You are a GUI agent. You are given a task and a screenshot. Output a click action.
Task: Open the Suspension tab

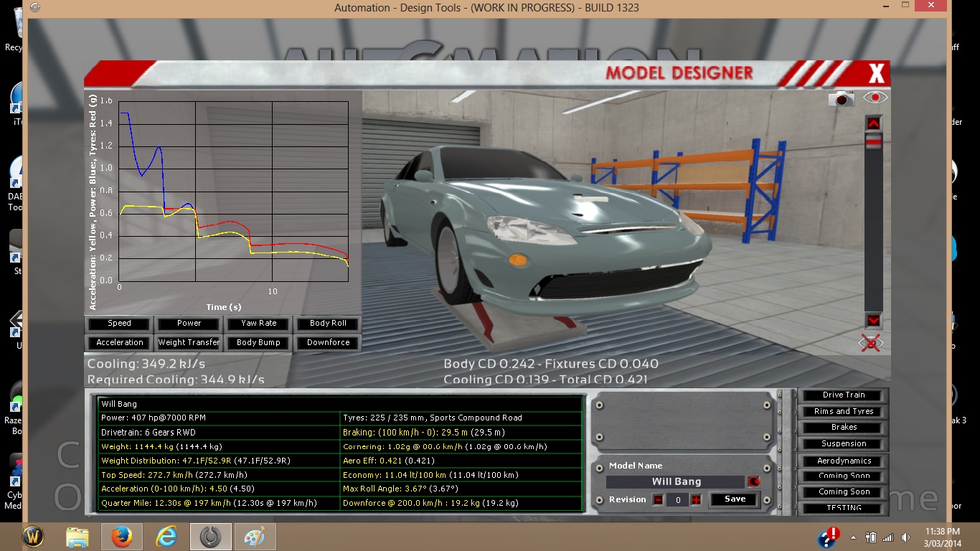pos(844,444)
